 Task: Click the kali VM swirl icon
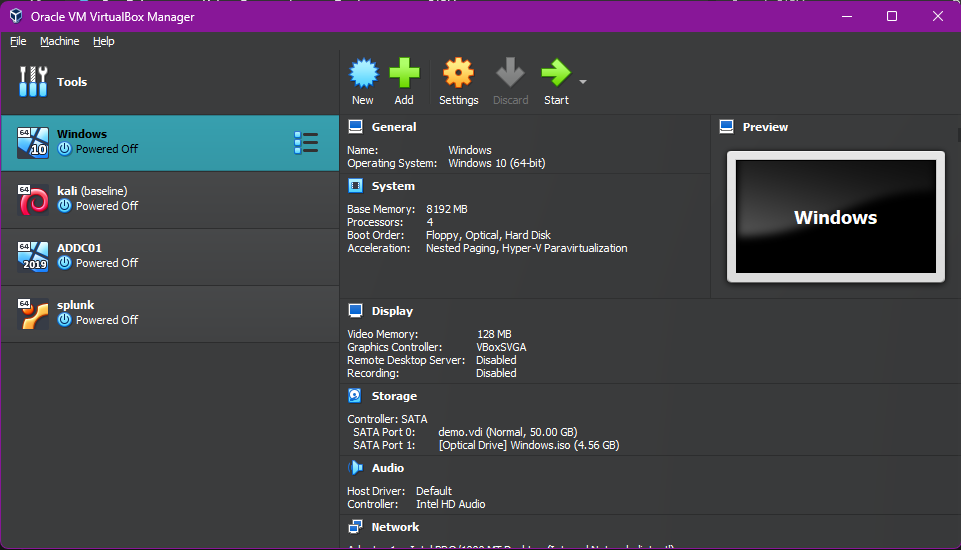[32, 200]
